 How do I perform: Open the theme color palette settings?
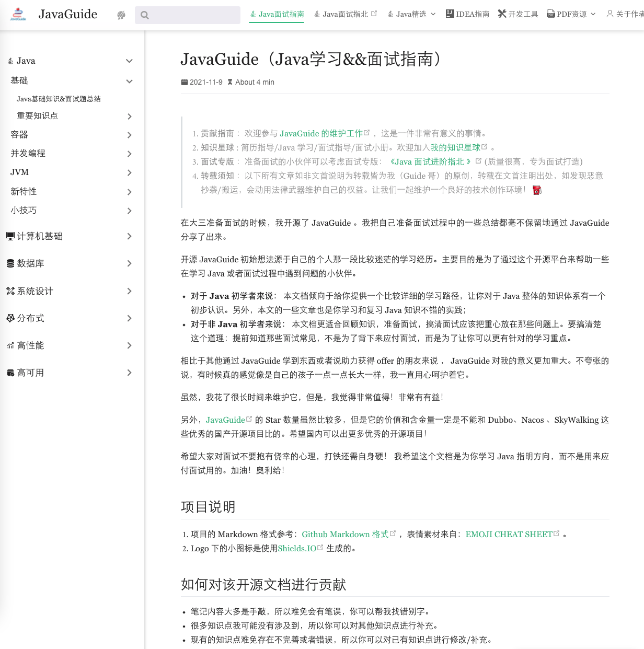click(121, 15)
